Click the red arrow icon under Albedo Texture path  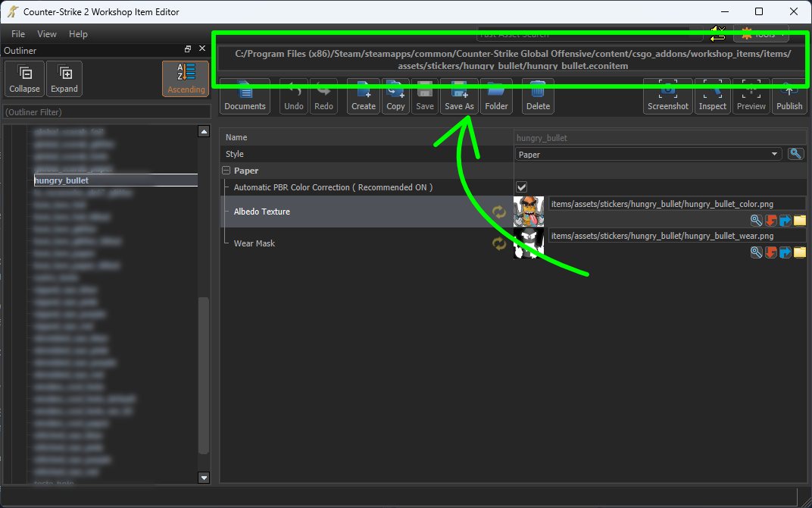click(x=771, y=221)
